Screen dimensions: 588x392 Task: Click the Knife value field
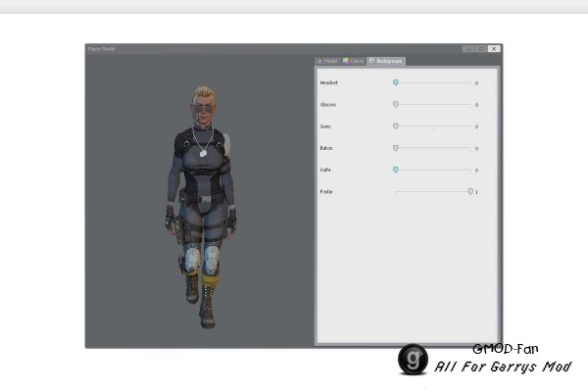pyautogui.click(x=476, y=171)
